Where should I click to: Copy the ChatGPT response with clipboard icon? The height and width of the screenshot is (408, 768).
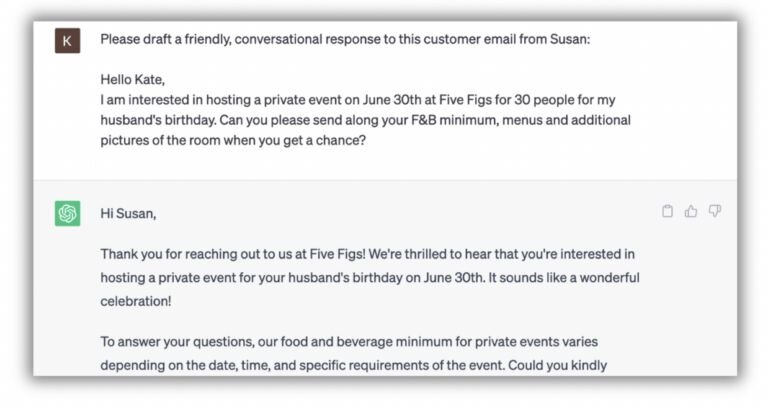coord(668,212)
